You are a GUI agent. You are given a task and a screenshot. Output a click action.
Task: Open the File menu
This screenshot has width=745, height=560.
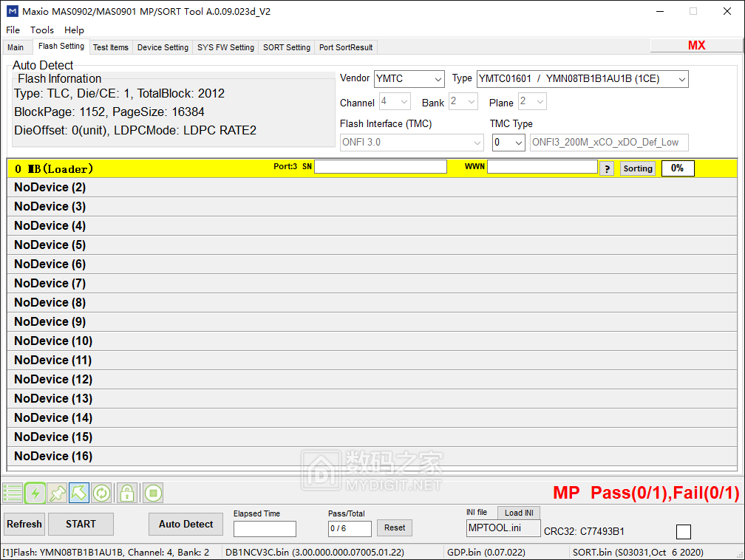[13, 30]
